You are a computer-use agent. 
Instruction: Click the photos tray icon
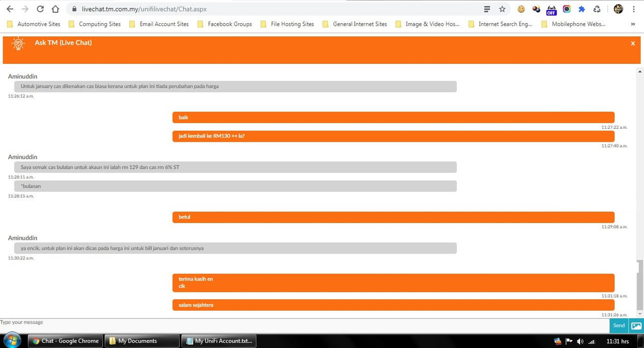(x=557, y=341)
